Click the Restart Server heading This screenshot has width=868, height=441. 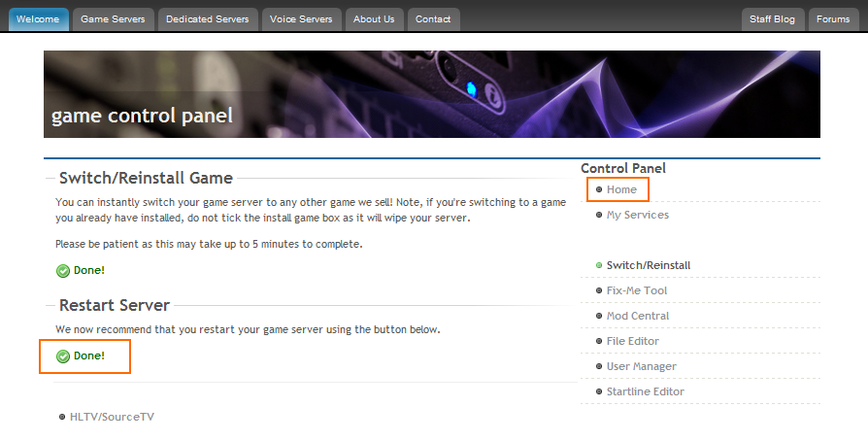pos(115,305)
